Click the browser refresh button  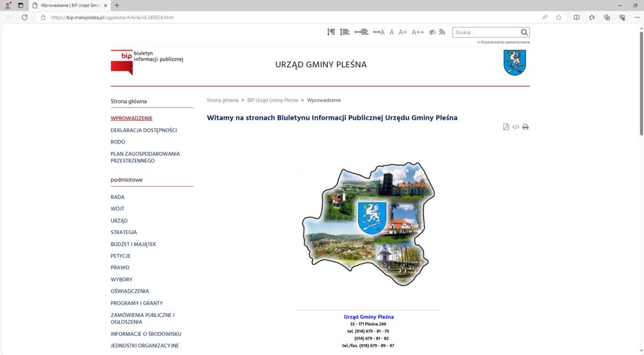tap(25, 17)
